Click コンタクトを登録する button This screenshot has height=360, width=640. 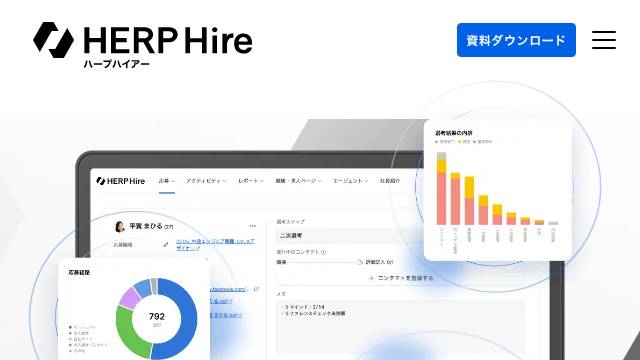coord(400,278)
